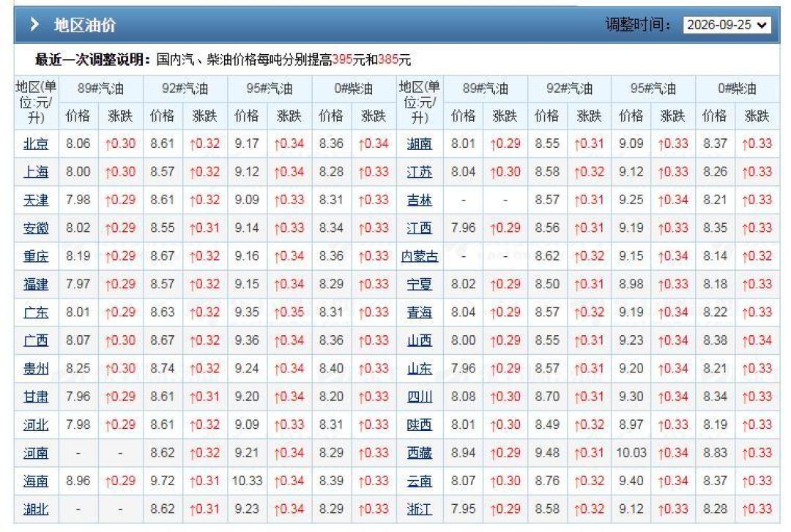This screenshot has width=791, height=532.
Task: Open the 河南 region link
Action: tap(36, 453)
